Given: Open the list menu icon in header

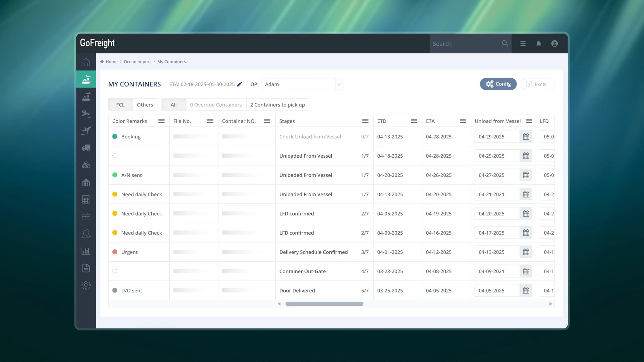Looking at the screenshot, I should click(x=523, y=43).
